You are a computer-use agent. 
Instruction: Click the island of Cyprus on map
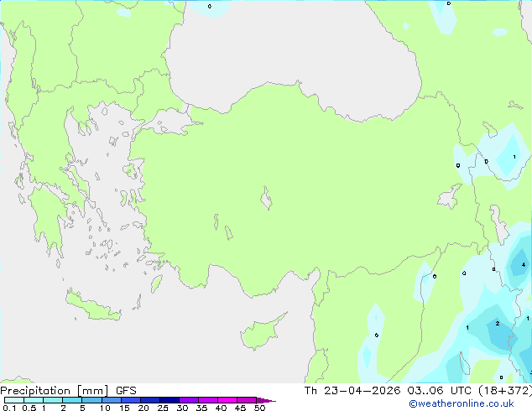(x=261, y=332)
